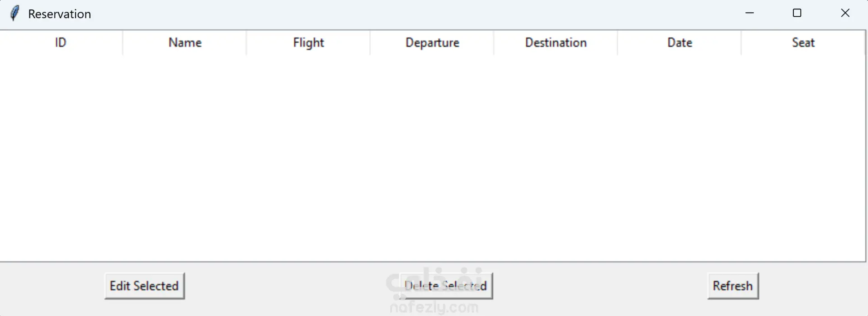Click the Delete Selected button
Image resolution: width=868 pixels, height=316 pixels.
point(446,286)
